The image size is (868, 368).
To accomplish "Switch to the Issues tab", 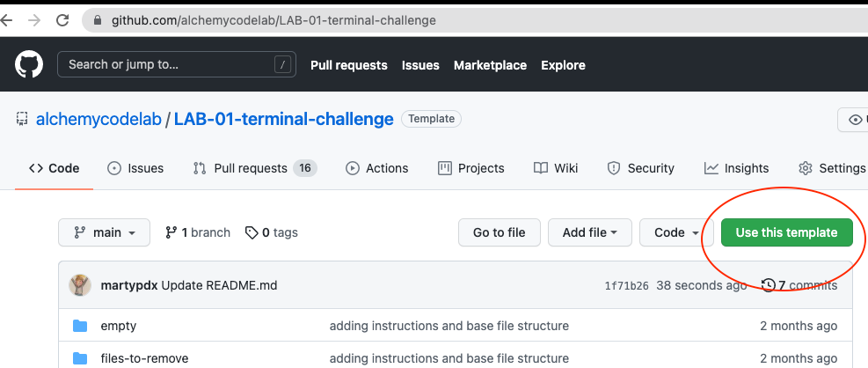I will coord(135,168).
